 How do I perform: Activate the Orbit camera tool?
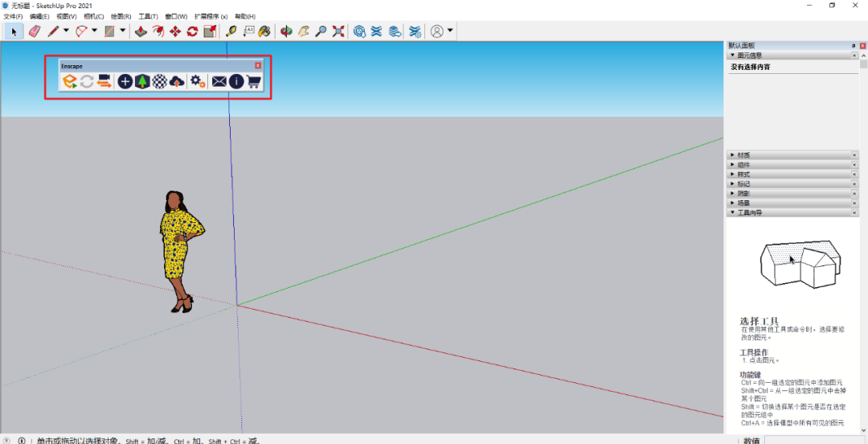[x=286, y=31]
